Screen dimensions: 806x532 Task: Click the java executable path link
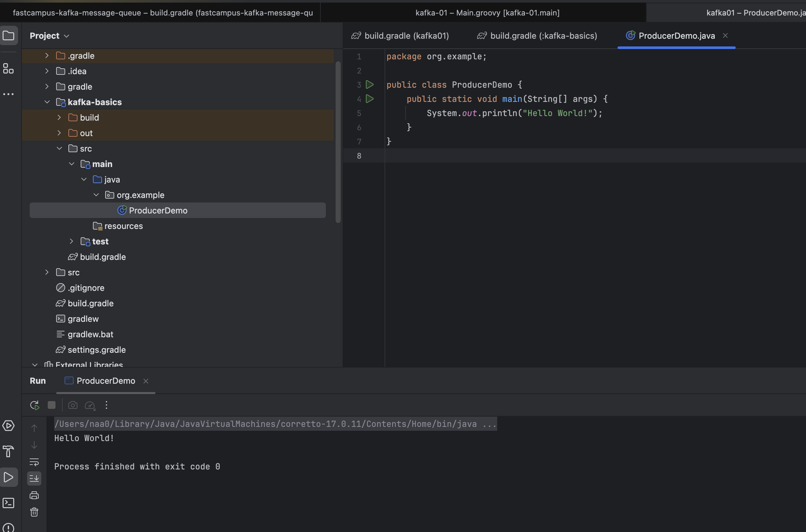pyautogui.click(x=275, y=424)
